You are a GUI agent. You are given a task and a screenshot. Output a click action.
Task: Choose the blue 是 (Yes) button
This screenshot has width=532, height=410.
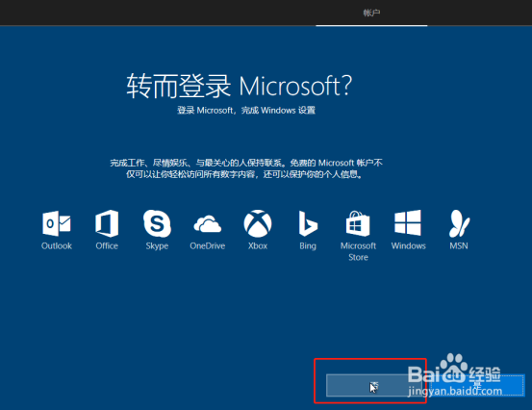pyautogui.click(x=477, y=385)
